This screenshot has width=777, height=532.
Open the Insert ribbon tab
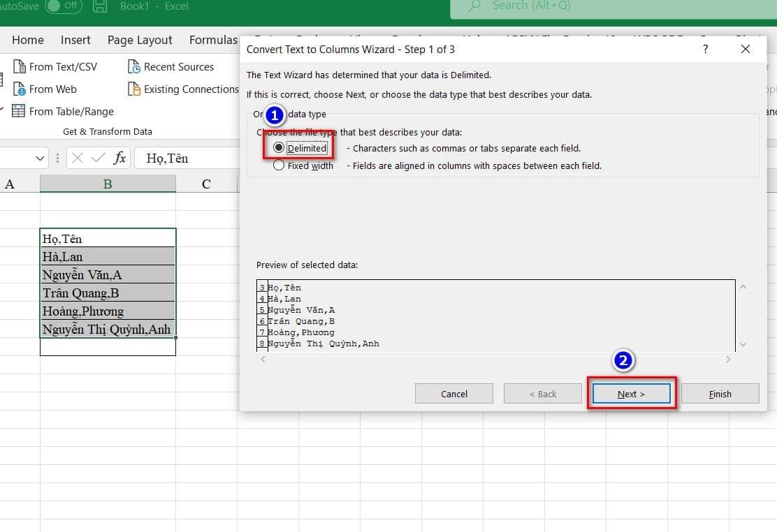pos(75,40)
